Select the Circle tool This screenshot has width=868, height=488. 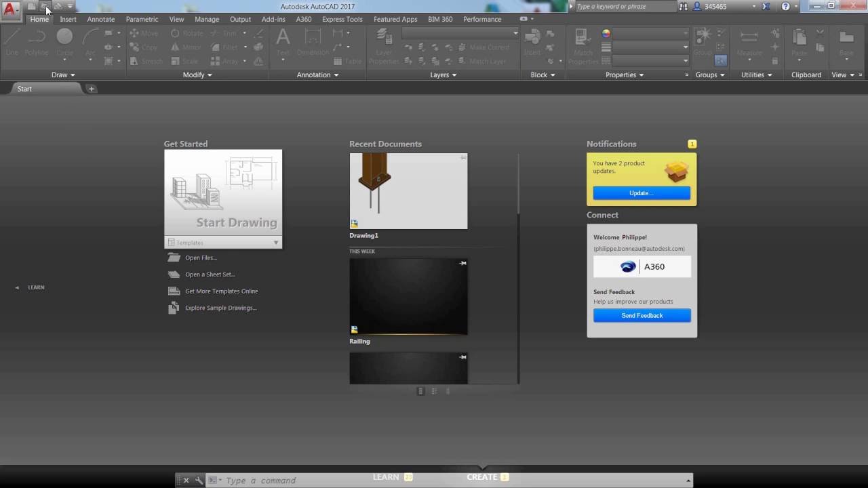click(64, 42)
